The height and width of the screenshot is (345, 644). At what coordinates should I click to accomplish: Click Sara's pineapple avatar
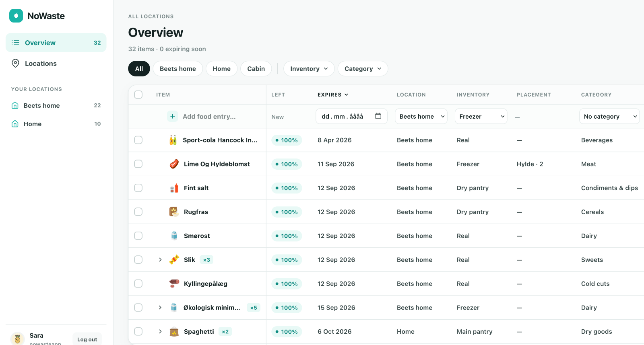point(17,339)
